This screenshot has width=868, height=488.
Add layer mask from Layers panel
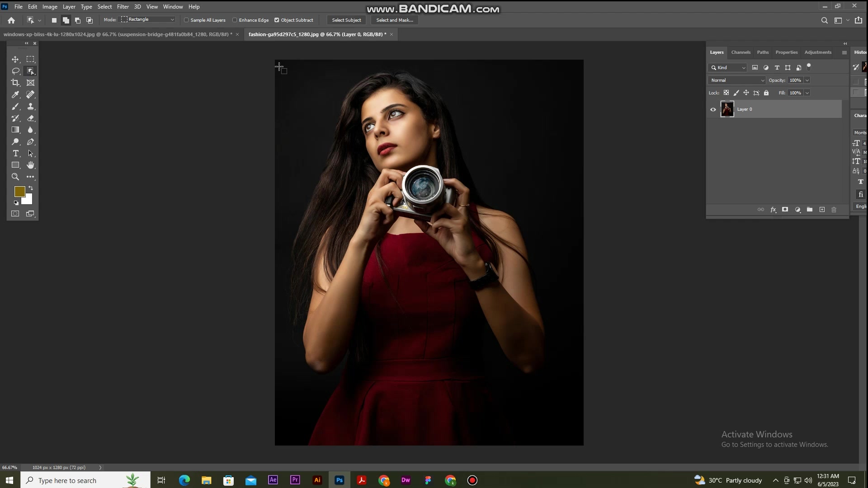point(785,210)
